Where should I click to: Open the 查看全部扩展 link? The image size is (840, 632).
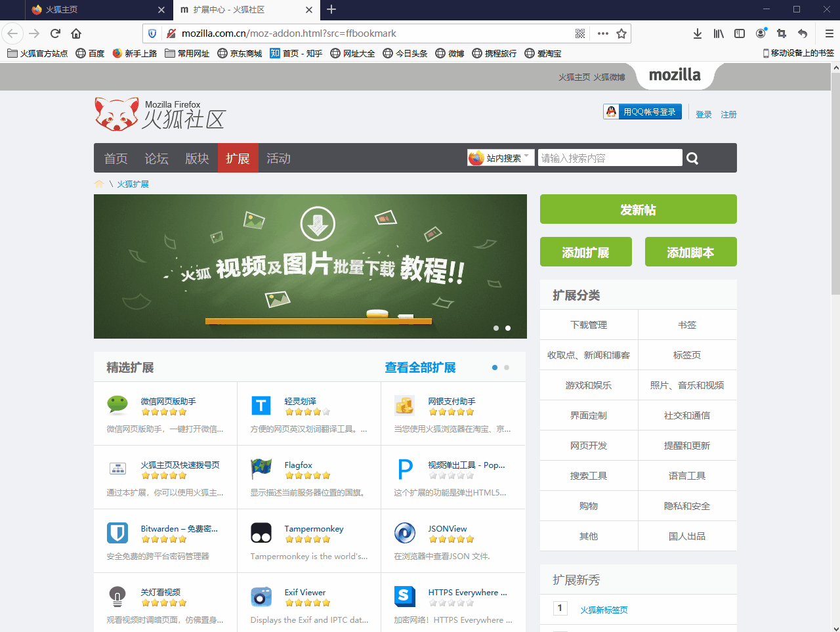421,368
